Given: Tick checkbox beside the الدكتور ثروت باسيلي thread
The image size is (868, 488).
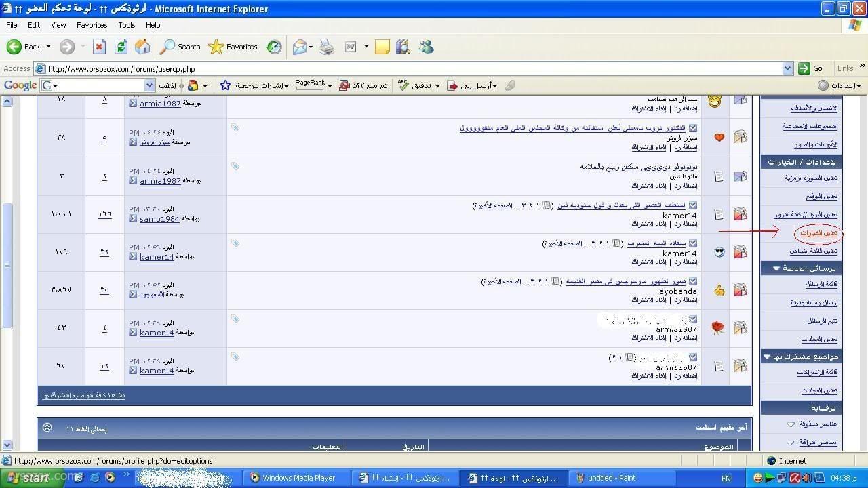Looking at the screenshot, I should [693, 128].
